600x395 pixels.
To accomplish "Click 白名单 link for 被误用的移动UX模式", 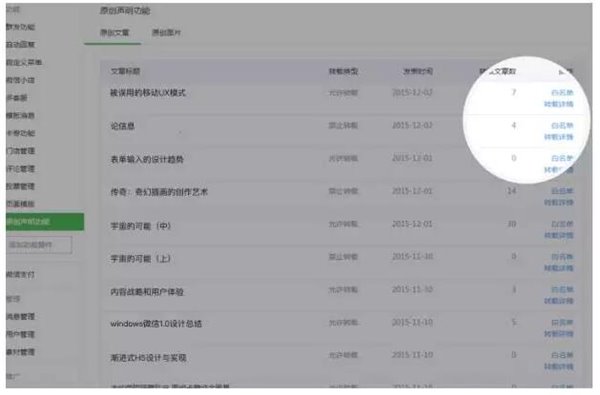I will (x=562, y=93).
